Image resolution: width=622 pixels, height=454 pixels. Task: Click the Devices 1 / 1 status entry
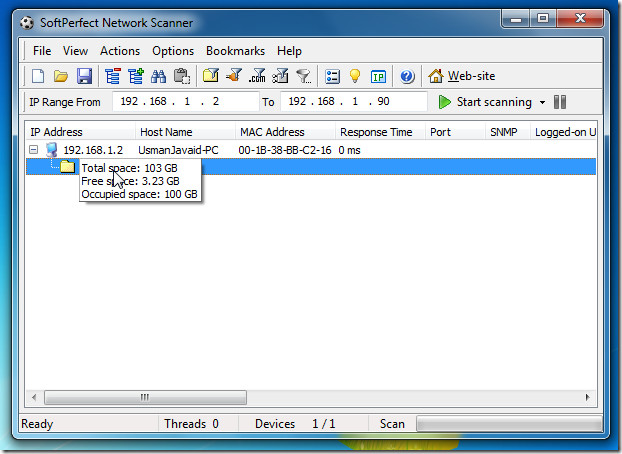tap(295, 424)
